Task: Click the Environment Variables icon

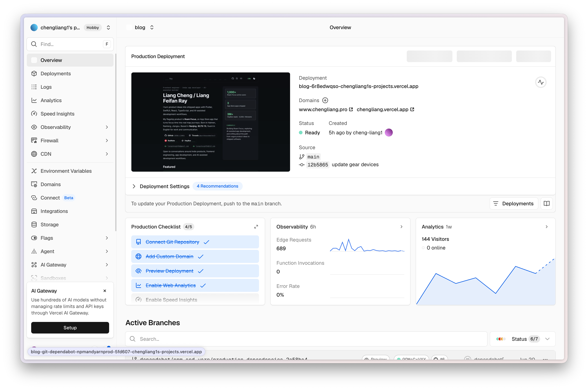Action: click(34, 171)
